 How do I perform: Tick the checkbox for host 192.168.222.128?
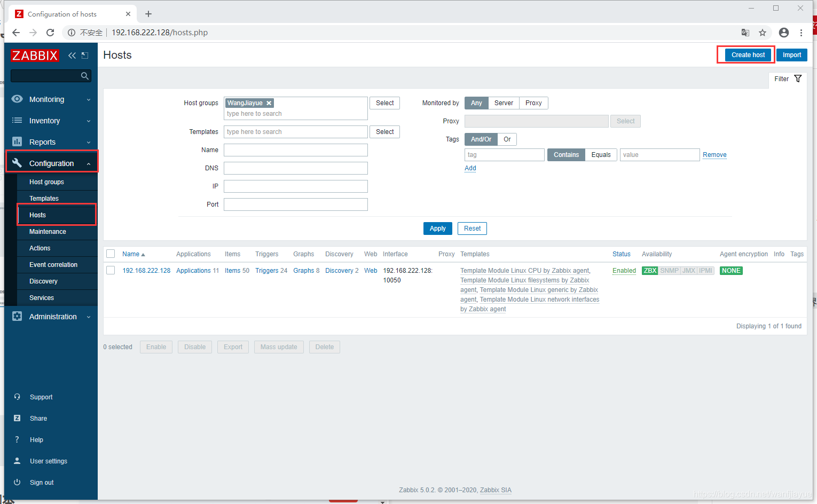click(111, 270)
